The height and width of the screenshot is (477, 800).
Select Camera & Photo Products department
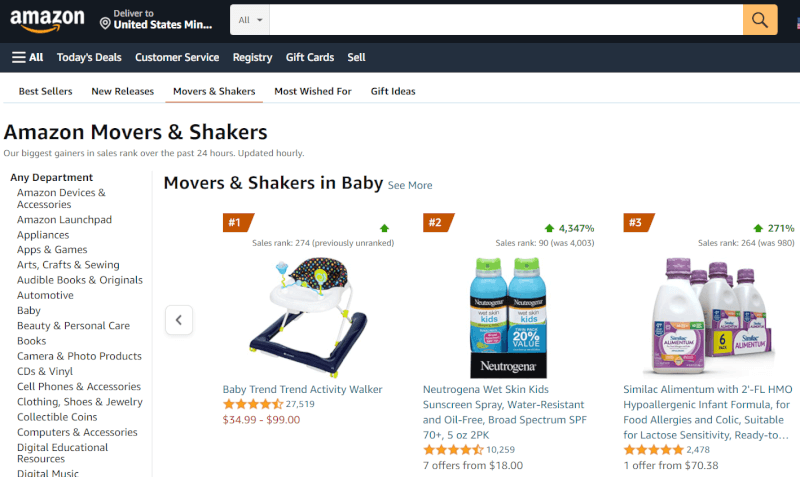tap(79, 356)
